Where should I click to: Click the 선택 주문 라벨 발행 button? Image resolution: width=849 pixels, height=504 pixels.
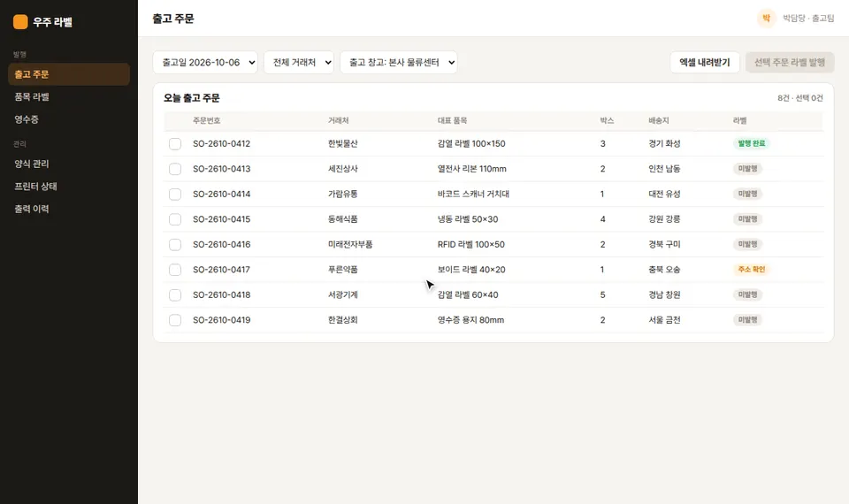790,62
